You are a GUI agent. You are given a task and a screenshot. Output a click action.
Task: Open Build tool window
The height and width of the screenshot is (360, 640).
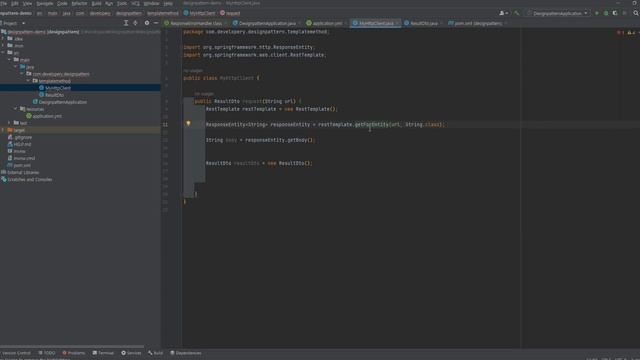(x=156, y=353)
